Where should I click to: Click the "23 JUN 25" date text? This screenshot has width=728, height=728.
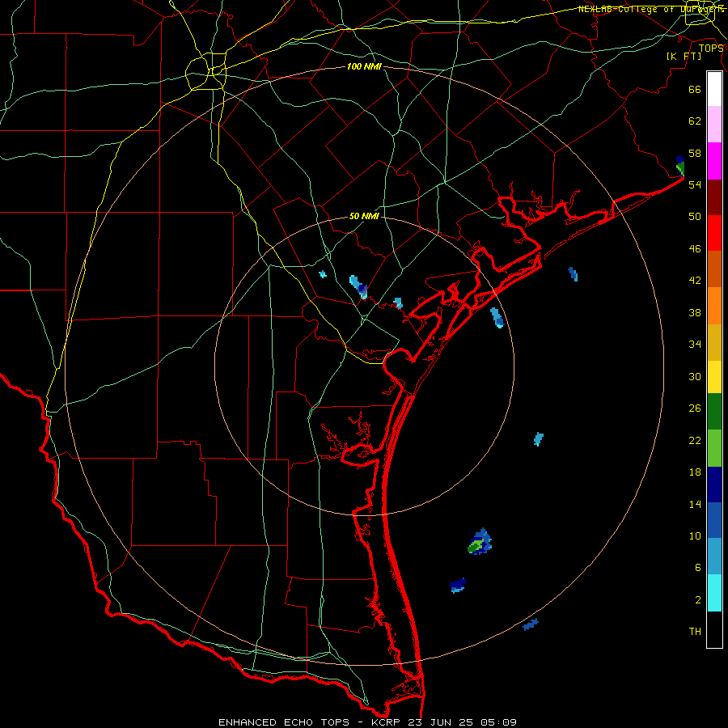(442, 722)
